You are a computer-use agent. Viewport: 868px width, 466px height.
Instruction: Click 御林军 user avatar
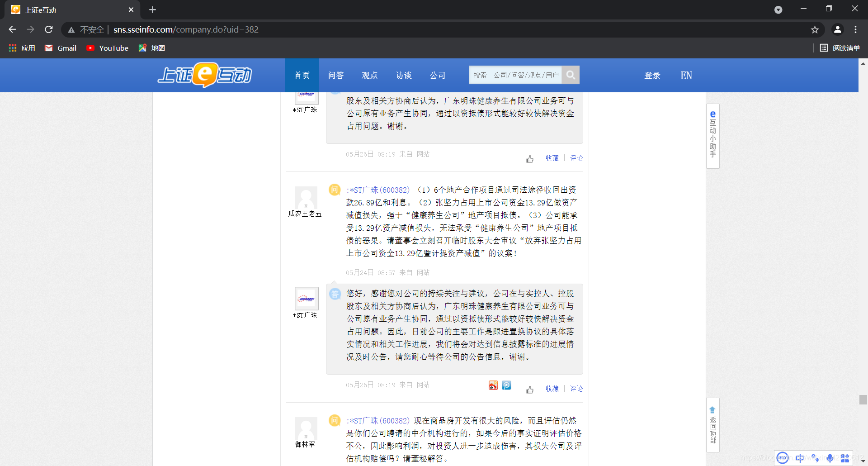click(x=306, y=428)
